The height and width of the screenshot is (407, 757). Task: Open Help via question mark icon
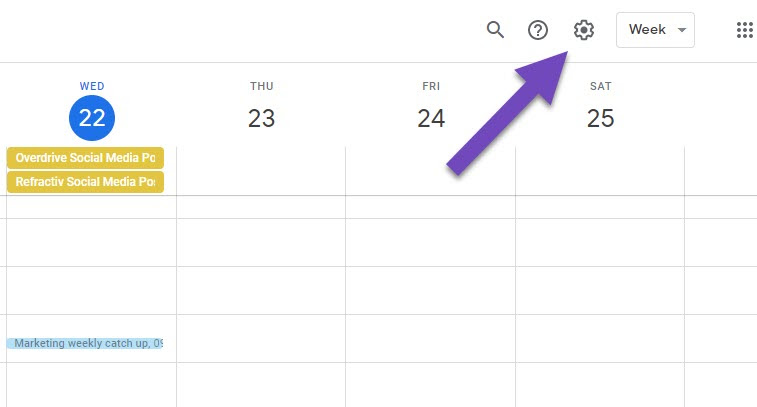tap(538, 30)
